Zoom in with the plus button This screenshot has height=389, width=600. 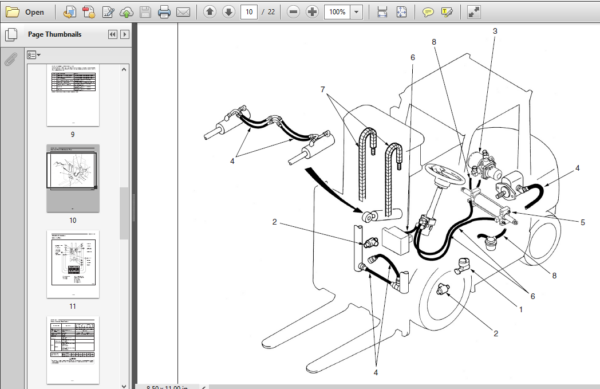pyautogui.click(x=312, y=12)
